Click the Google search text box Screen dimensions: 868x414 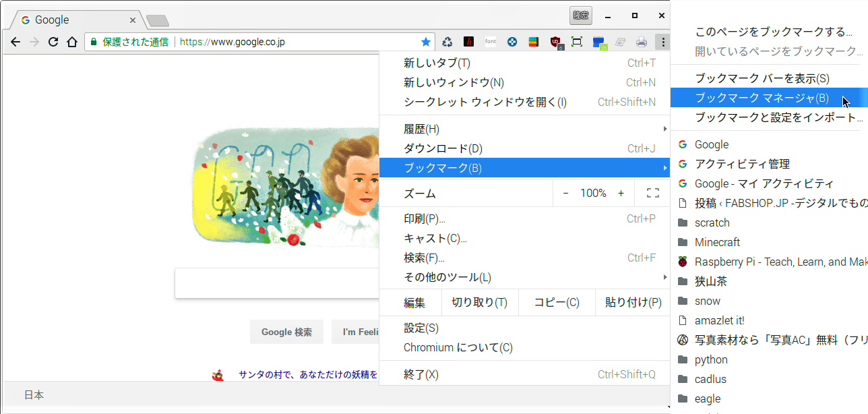[277, 283]
